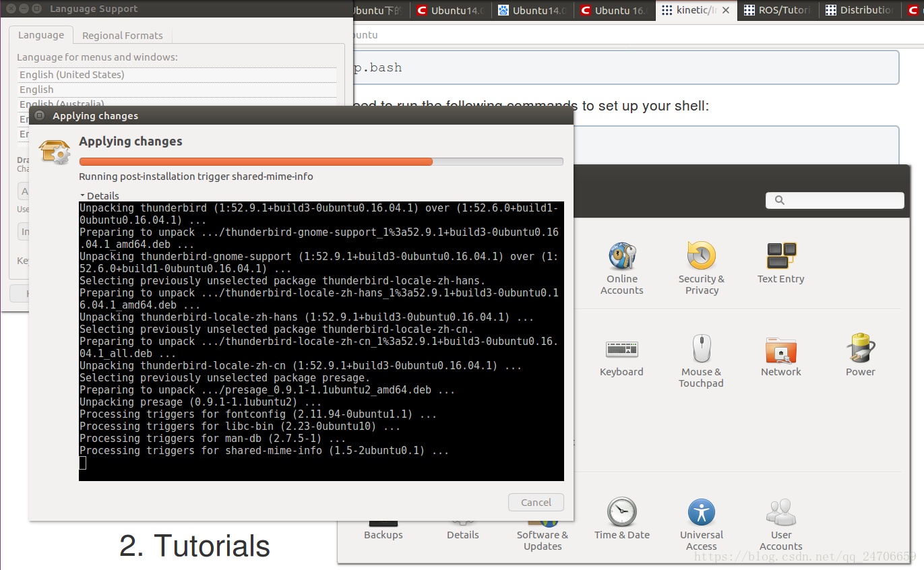Open Mouse & Touchpad settings
This screenshot has height=570, width=924.
(x=701, y=361)
